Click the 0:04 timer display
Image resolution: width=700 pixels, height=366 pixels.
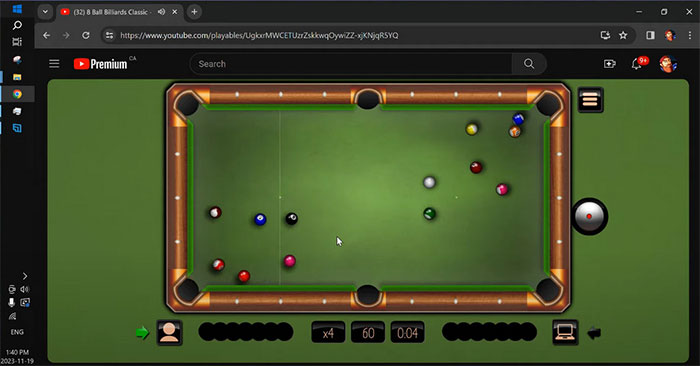click(408, 333)
